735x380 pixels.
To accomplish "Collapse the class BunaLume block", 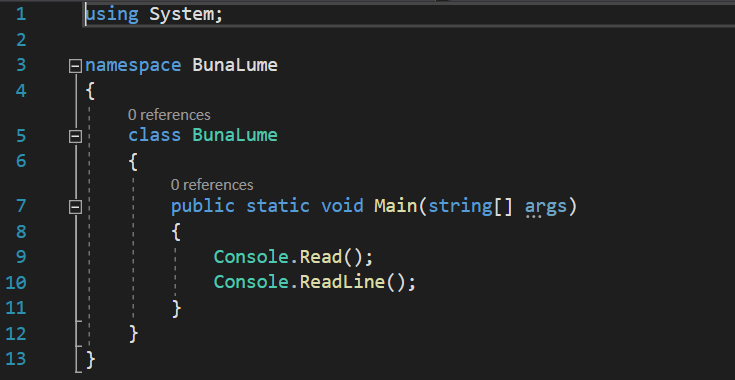I will (75, 137).
